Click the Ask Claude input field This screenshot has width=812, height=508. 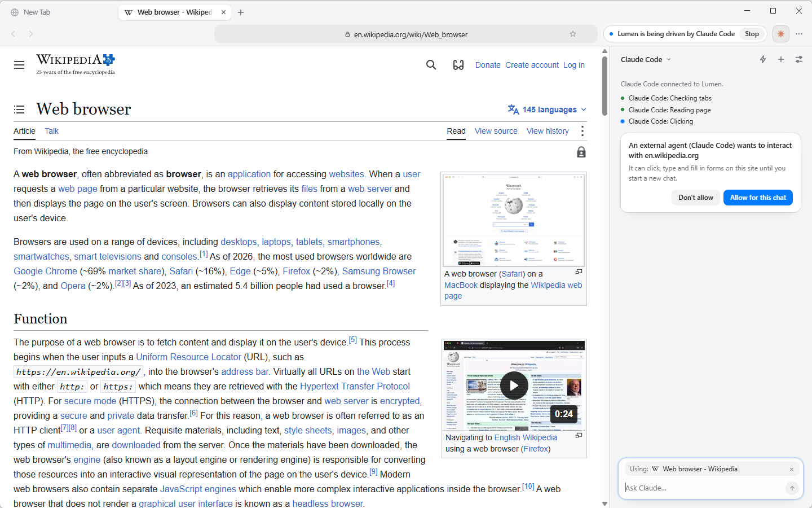tap(704, 488)
